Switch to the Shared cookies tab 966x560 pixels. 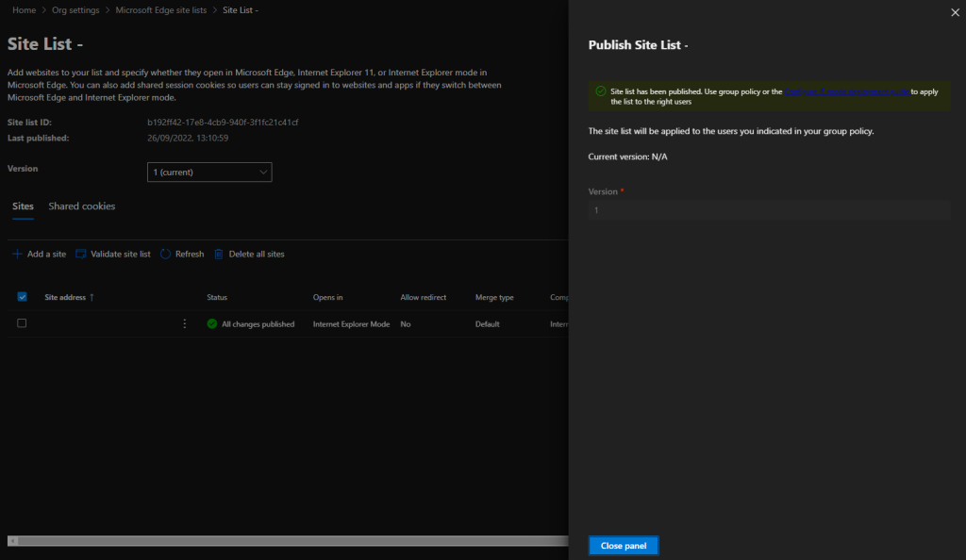coord(82,206)
